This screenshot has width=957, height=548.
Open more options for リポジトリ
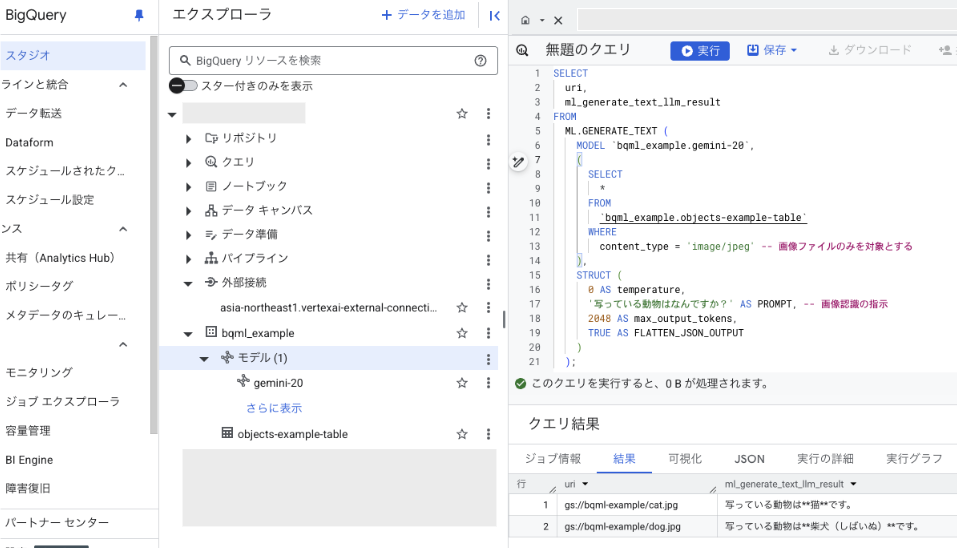(488, 140)
